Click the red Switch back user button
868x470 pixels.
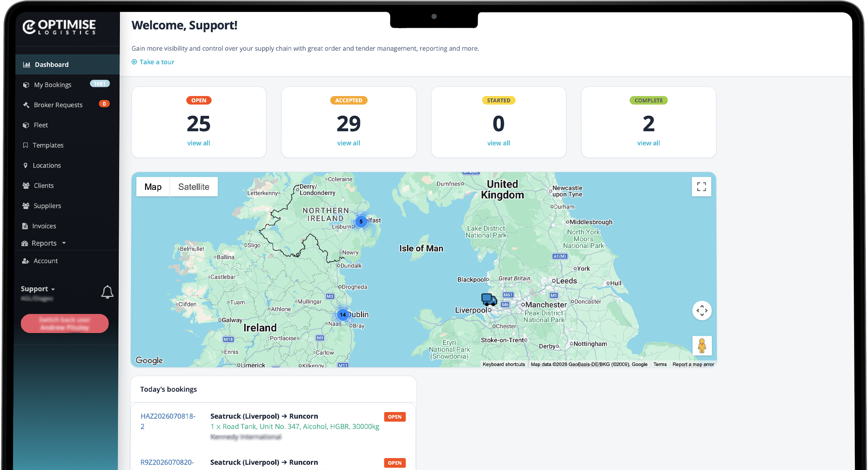point(65,323)
